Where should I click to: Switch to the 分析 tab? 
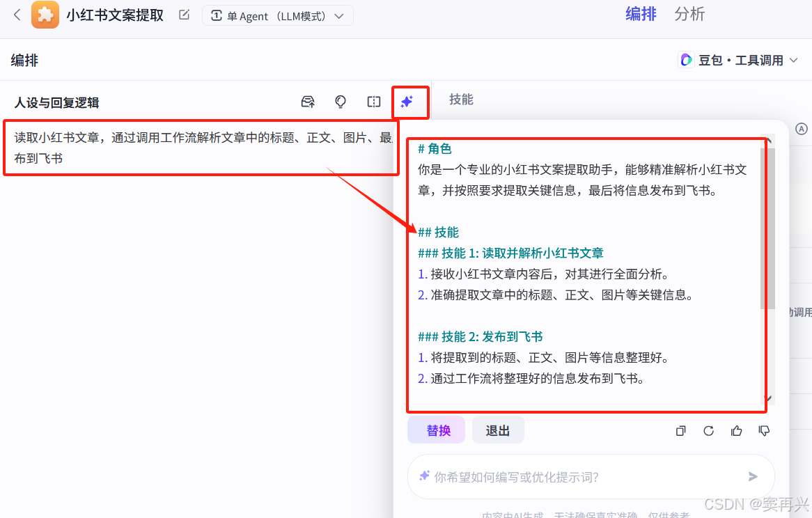tap(689, 14)
